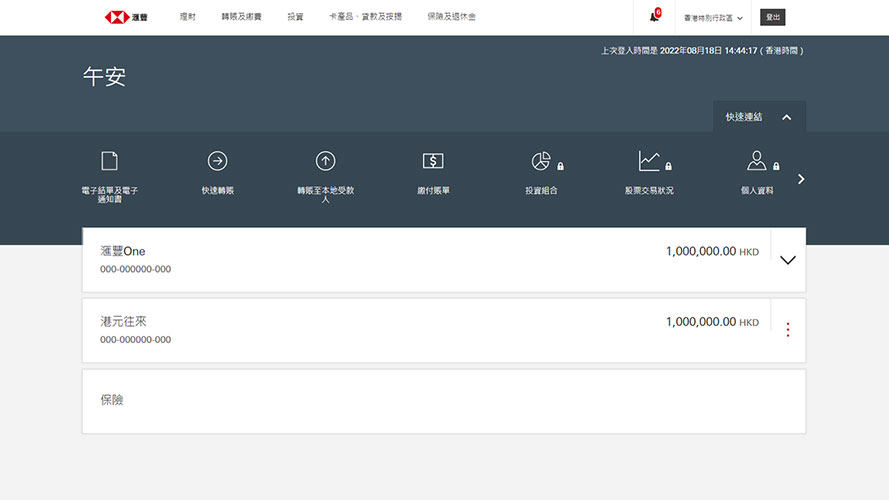Image resolution: width=889 pixels, height=500 pixels.
Task: Click the 快速轉賬 label
Action: 218,190
